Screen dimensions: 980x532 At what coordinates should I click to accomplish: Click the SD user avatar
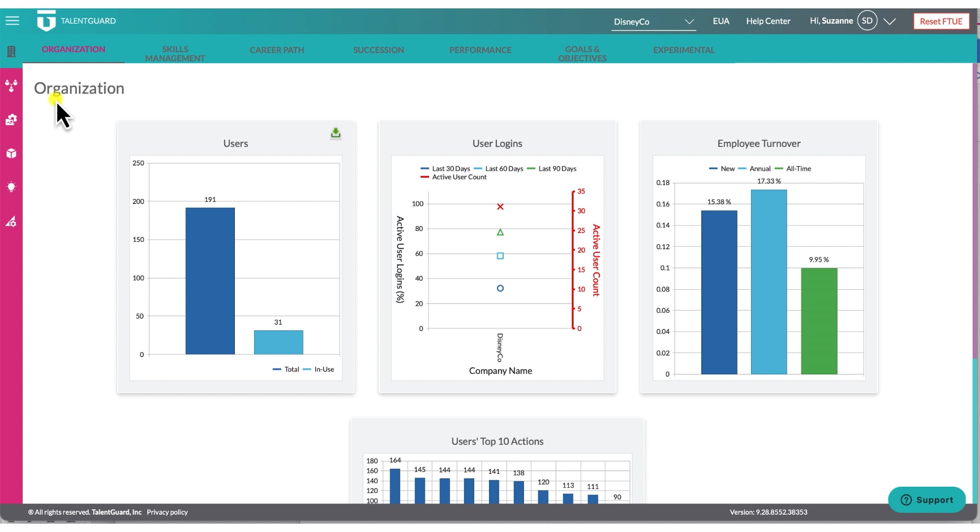coord(867,21)
